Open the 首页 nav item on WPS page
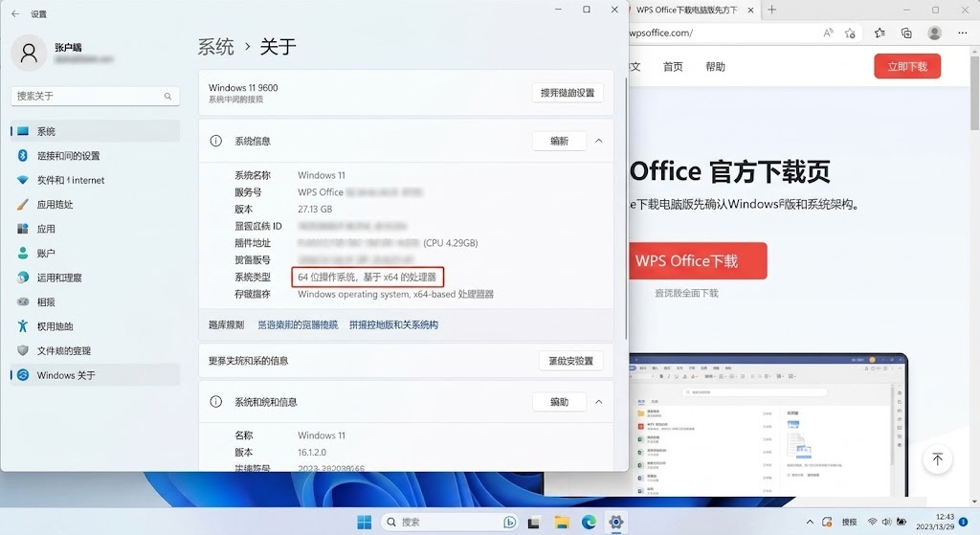 (673, 67)
